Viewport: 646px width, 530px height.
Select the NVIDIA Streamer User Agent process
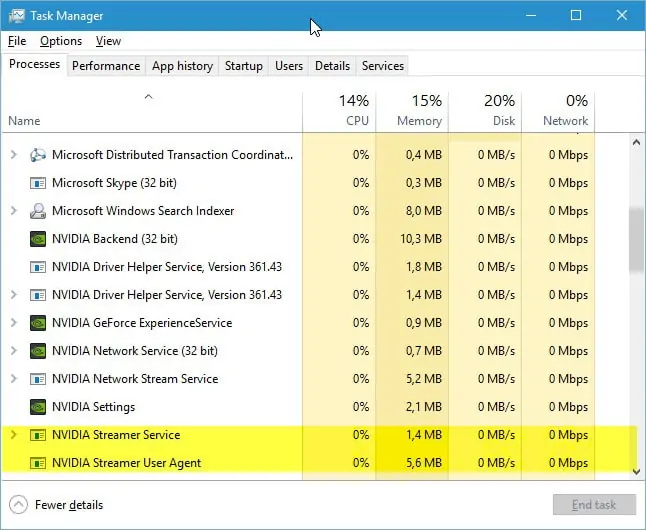(298, 463)
